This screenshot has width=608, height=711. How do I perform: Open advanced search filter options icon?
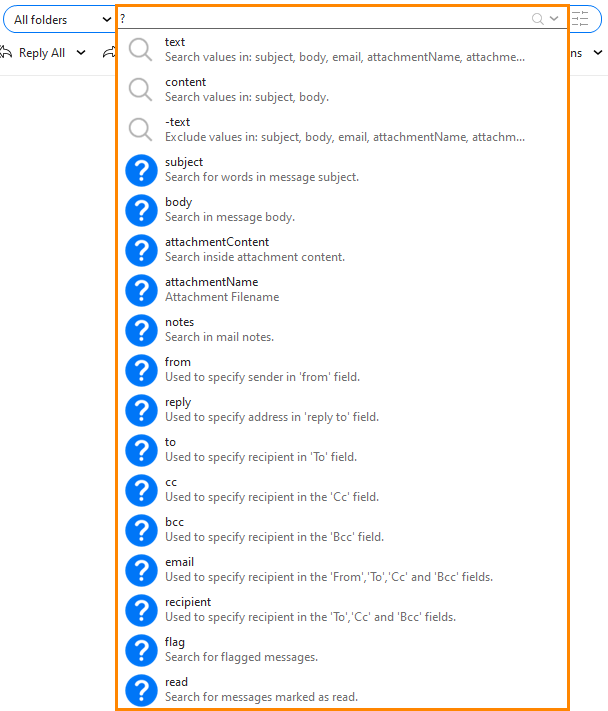(x=581, y=19)
